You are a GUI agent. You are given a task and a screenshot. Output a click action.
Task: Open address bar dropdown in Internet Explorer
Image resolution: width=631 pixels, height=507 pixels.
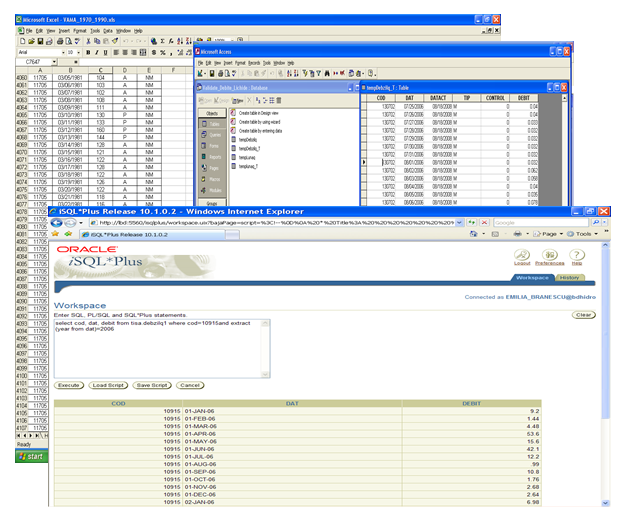[459, 223]
